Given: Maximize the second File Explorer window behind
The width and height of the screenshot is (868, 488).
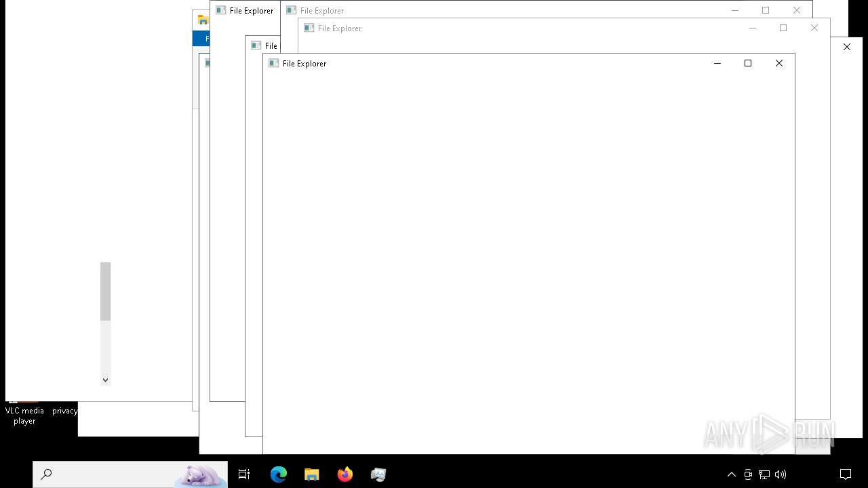Looking at the screenshot, I should pos(783,28).
